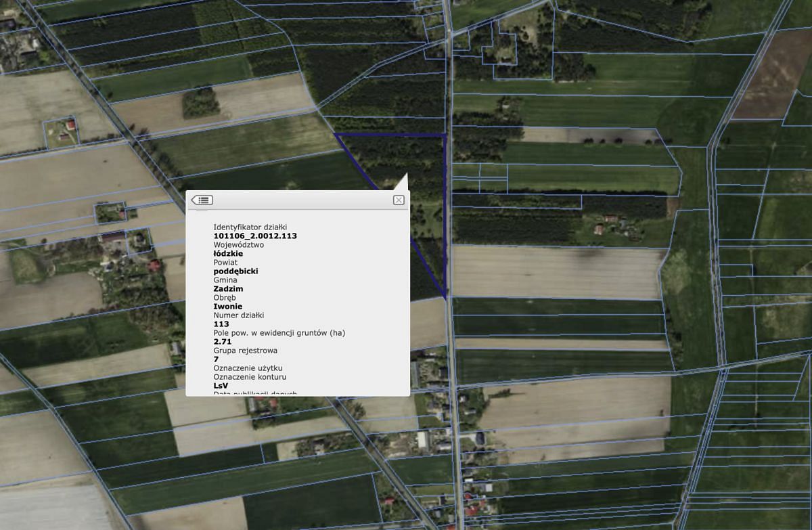
Task: Click the area value 2.71
Action: pos(223,342)
